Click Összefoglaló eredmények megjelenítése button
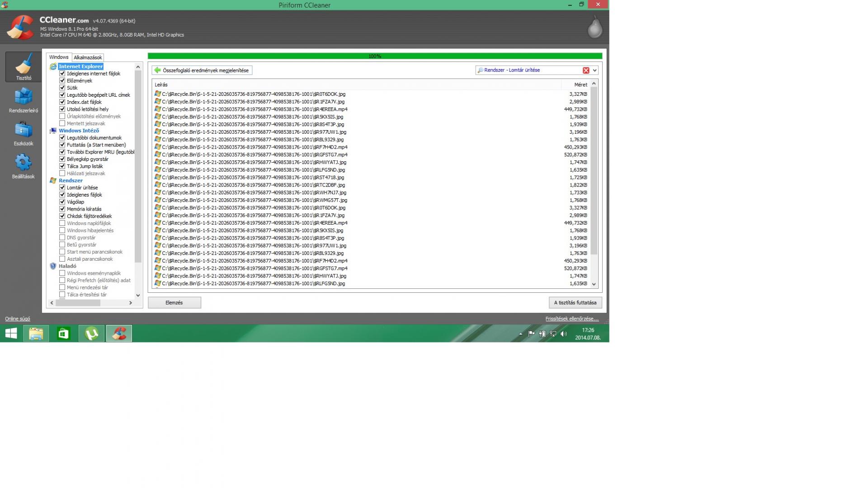The height and width of the screenshot is (488, 868). (x=202, y=70)
